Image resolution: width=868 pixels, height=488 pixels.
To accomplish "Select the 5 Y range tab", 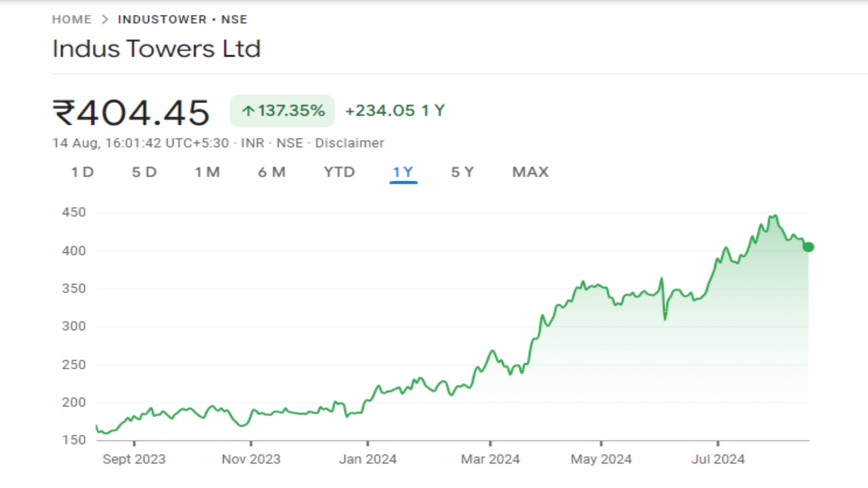I will (x=462, y=172).
